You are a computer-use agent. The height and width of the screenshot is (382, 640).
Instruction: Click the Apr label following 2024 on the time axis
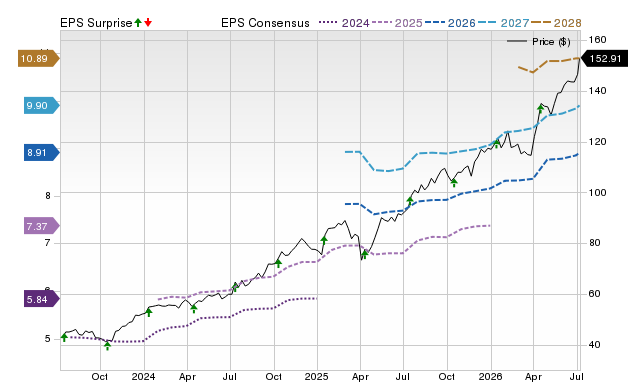187,376
